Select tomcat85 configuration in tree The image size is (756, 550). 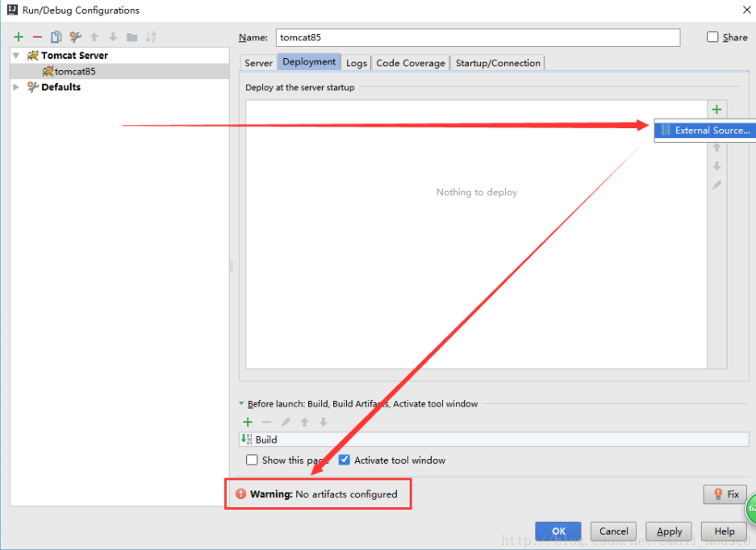click(x=119, y=71)
